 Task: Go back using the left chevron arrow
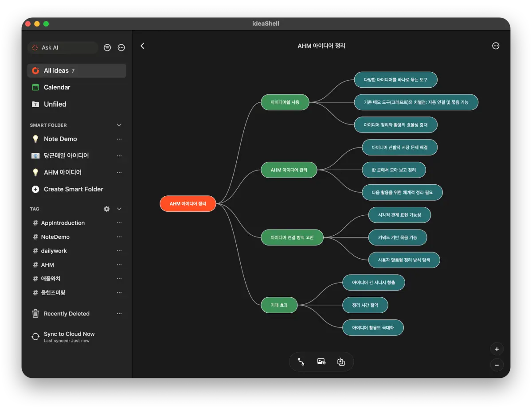tap(142, 46)
